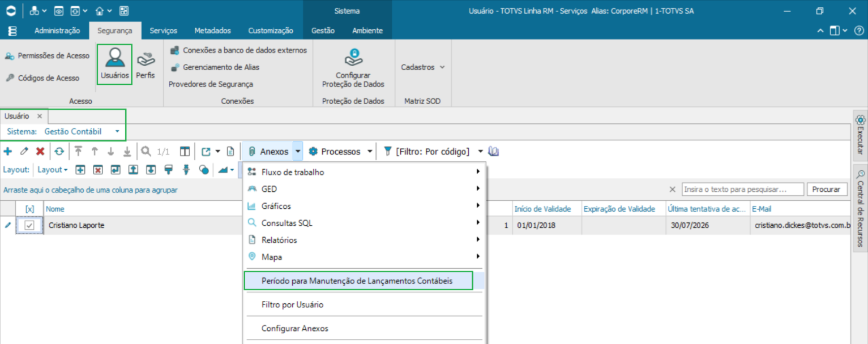The image size is (868, 344).
Task: Click the database icon left of Administração
Action: coord(12,31)
